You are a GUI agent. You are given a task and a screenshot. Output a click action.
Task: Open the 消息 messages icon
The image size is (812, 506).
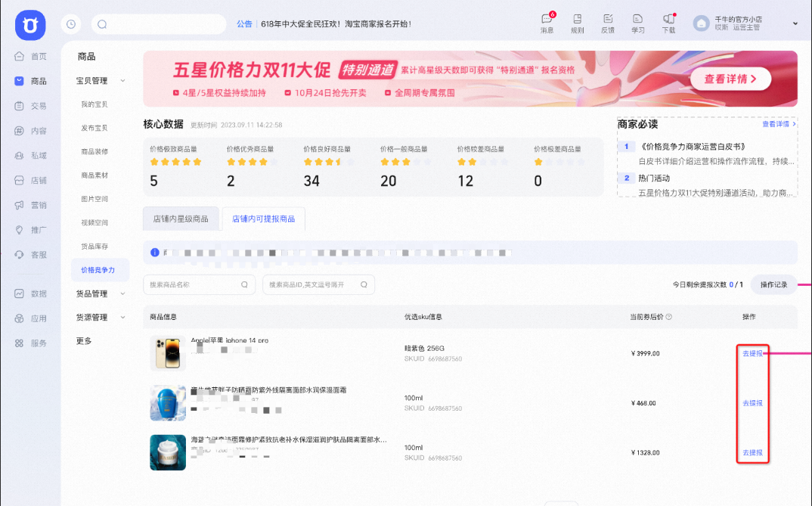point(547,23)
